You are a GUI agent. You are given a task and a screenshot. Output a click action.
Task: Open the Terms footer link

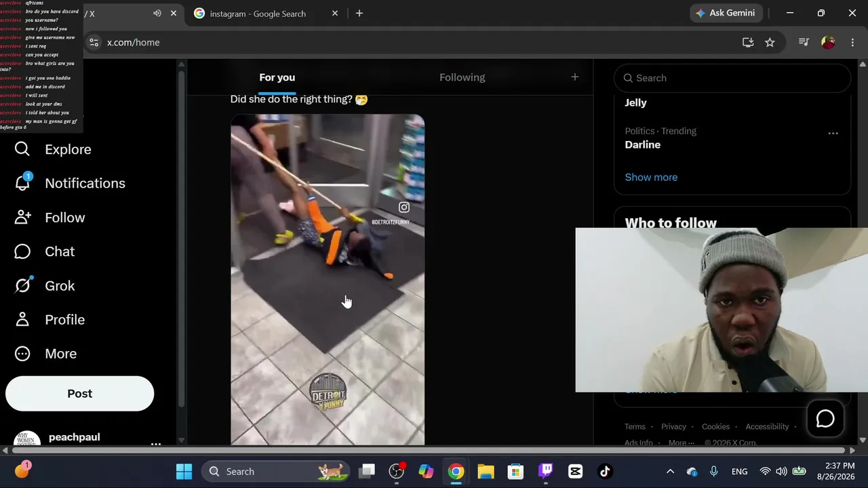tap(635, 427)
